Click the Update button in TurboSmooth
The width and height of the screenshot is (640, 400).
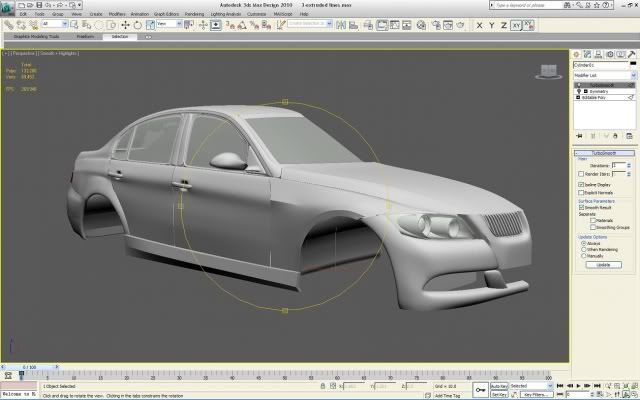tap(604, 265)
